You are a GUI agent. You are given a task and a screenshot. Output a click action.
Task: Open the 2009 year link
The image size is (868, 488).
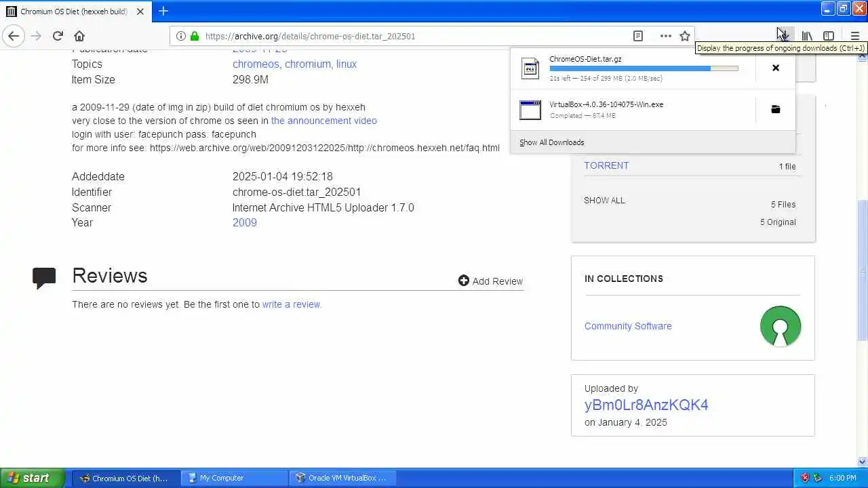tap(245, 222)
